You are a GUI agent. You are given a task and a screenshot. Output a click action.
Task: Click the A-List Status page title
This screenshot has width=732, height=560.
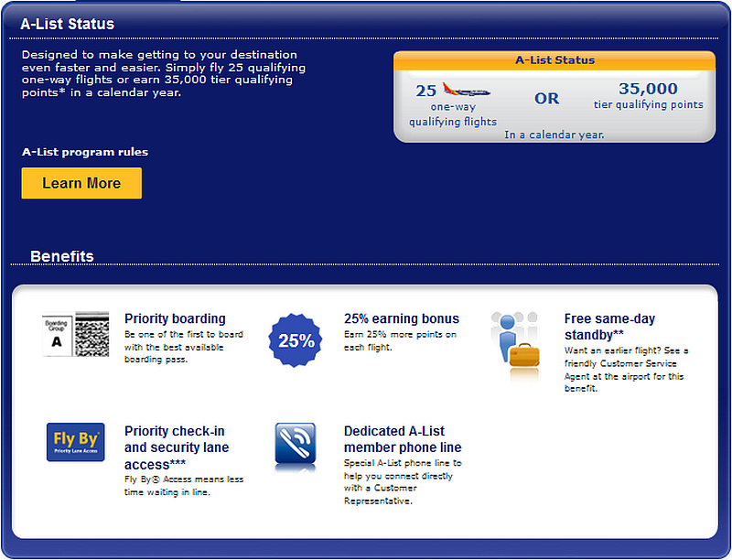coord(67,24)
